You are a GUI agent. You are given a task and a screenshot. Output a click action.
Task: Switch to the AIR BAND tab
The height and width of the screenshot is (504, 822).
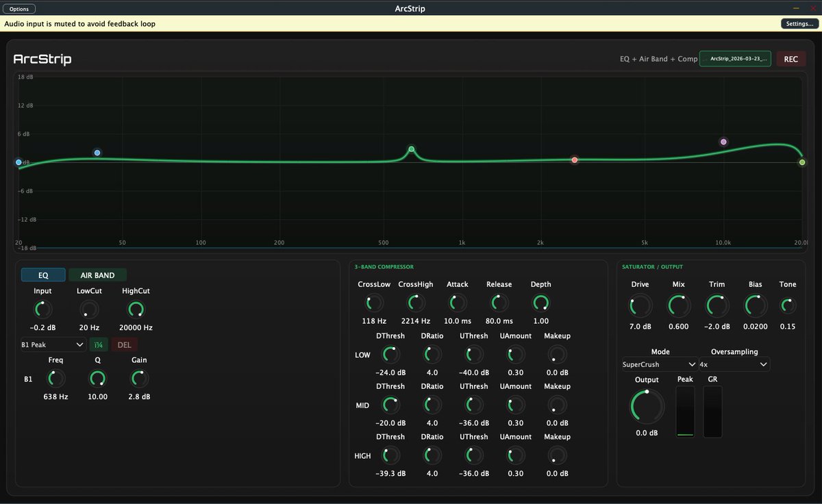coord(98,275)
